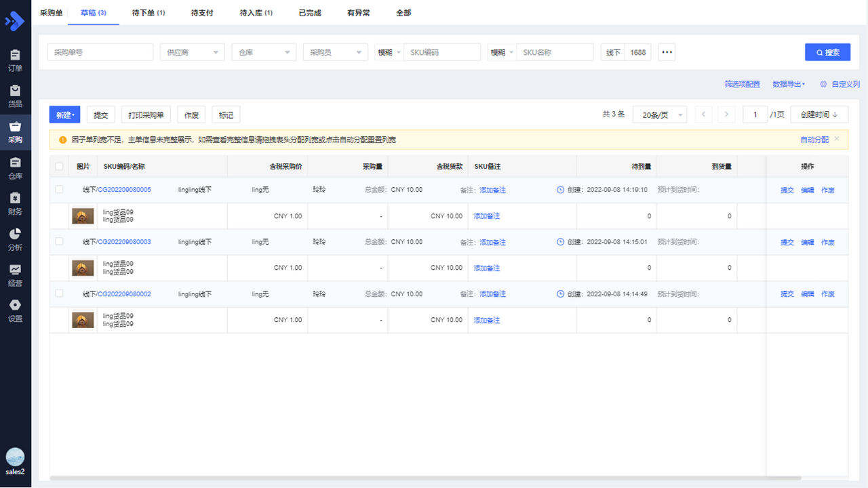Click the 自定义列 gear icon
This screenshot has height=488, width=868.
(x=823, y=84)
